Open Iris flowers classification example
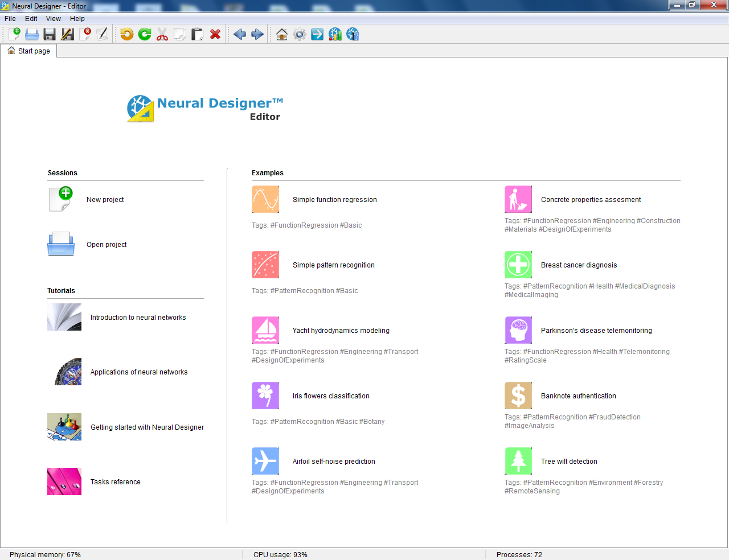Image resolution: width=729 pixels, height=560 pixels. [x=331, y=396]
